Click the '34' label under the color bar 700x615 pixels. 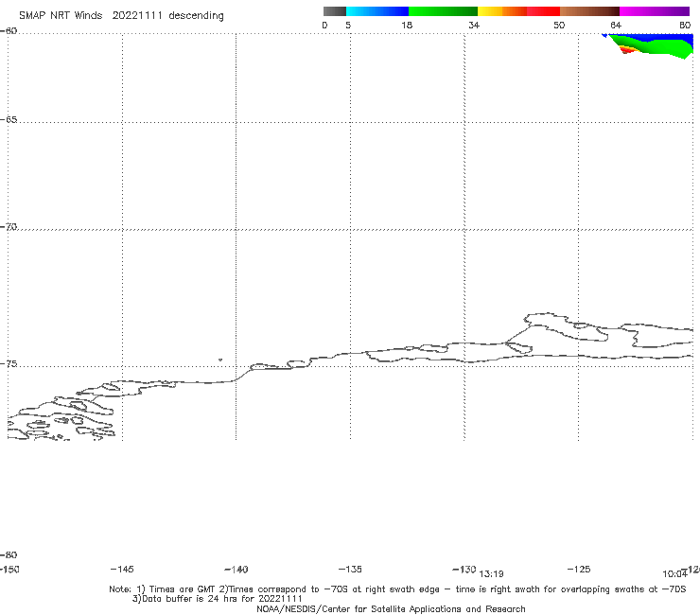[x=474, y=25]
